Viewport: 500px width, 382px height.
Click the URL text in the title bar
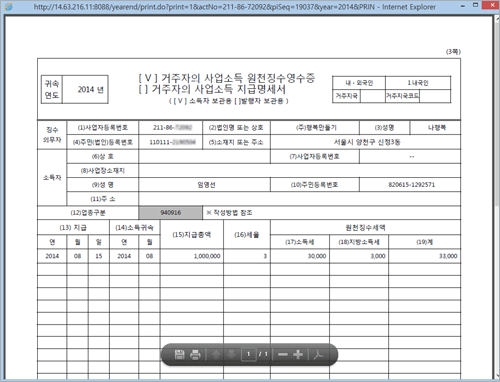234,7
